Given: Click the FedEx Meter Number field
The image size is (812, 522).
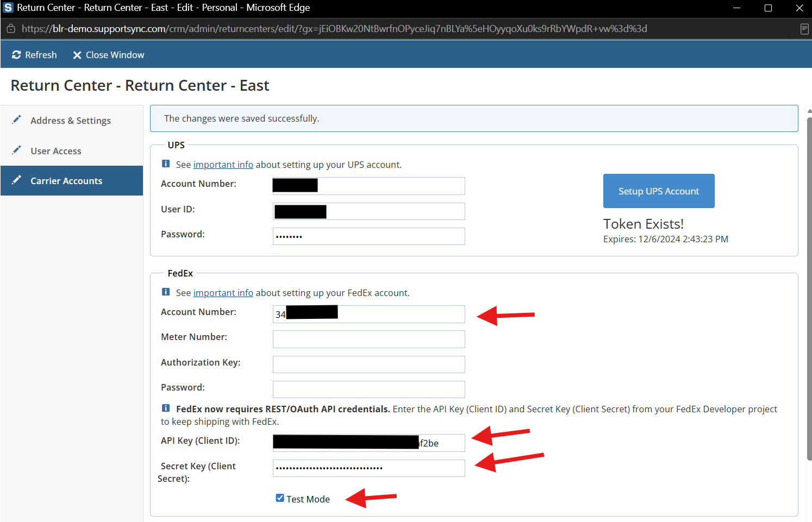Looking at the screenshot, I should [x=369, y=339].
